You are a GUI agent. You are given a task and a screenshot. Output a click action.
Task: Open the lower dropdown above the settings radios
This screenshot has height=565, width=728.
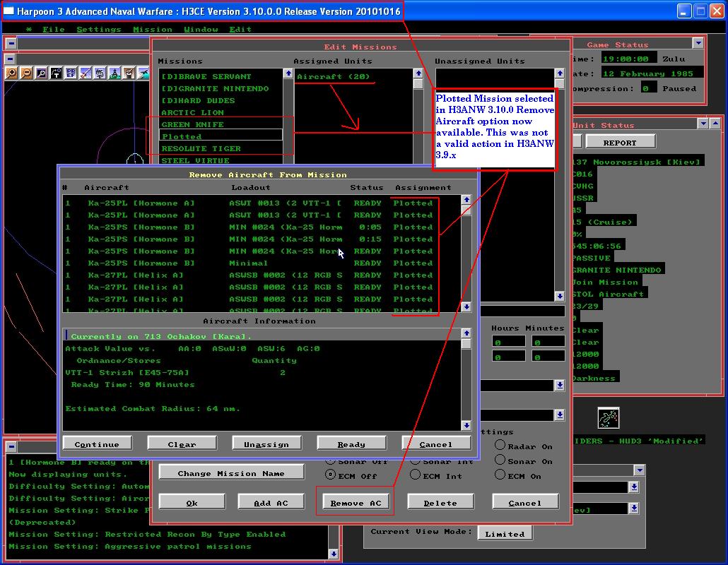(x=560, y=415)
